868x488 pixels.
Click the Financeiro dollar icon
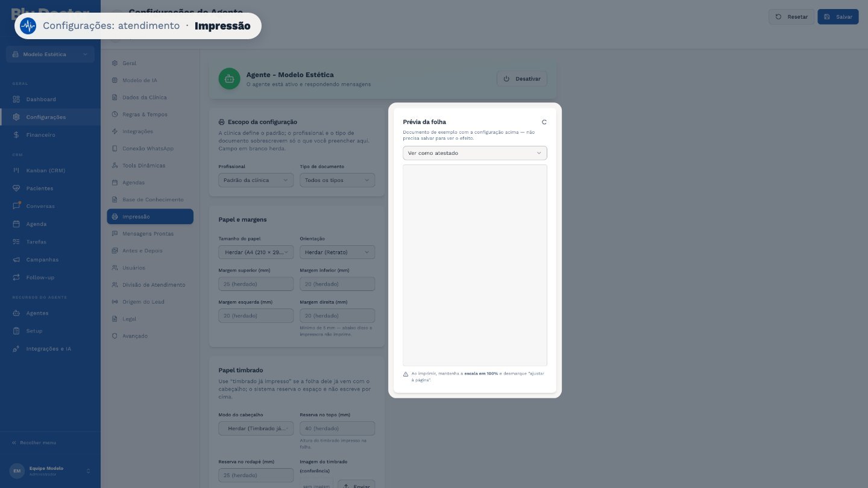tap(16, 135)
